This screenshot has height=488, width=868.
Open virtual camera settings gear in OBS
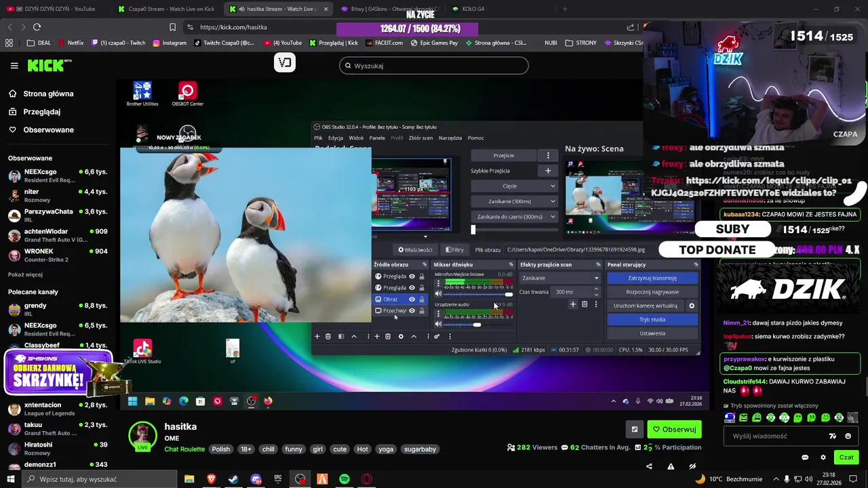(692, 306)
